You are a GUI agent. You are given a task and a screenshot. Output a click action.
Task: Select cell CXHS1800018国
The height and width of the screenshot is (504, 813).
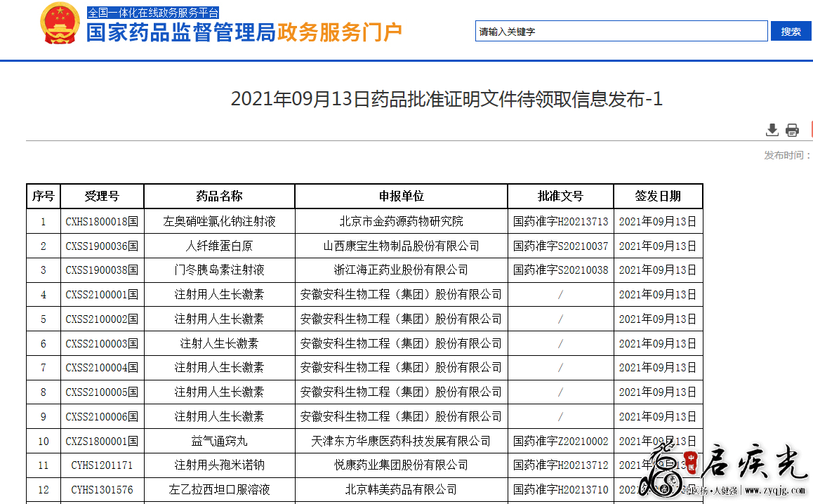(x=102, y=221)
